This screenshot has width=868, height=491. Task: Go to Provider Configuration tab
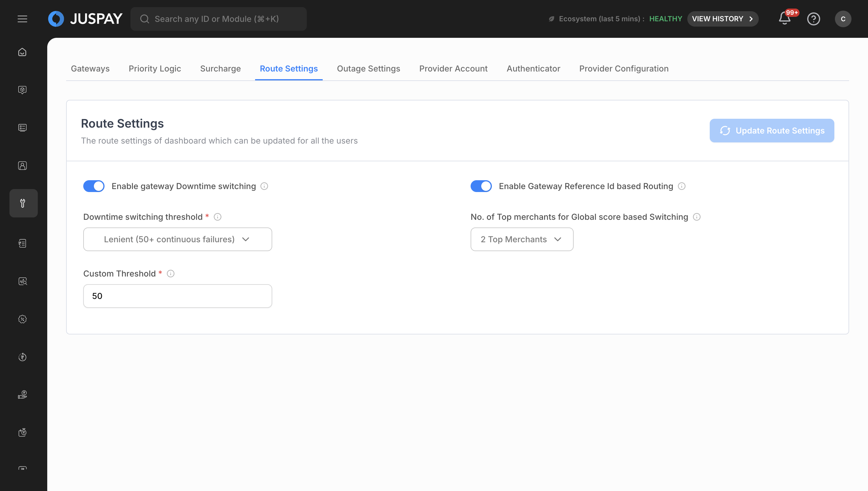pos(624,69)
